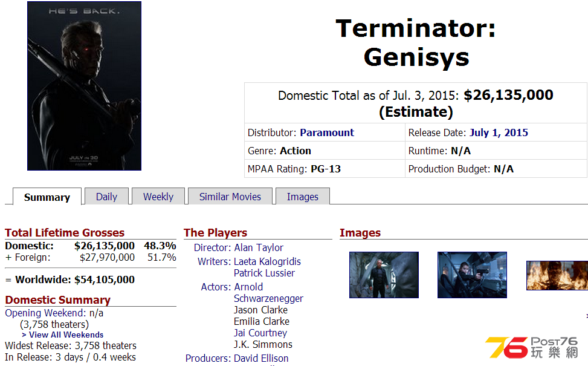Image resolution: width=588 pixels, height=366 pixels.
Task: Click the Actors label link
Action: [216, 287]
